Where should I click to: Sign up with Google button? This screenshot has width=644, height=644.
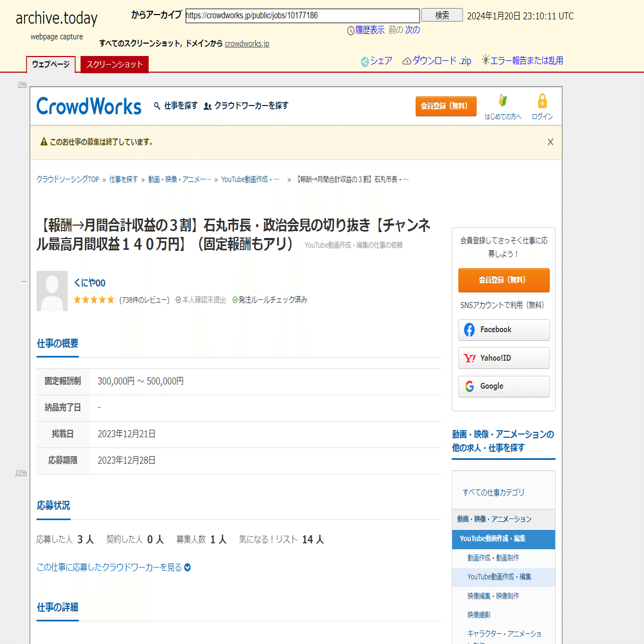[x=504, y=387]
